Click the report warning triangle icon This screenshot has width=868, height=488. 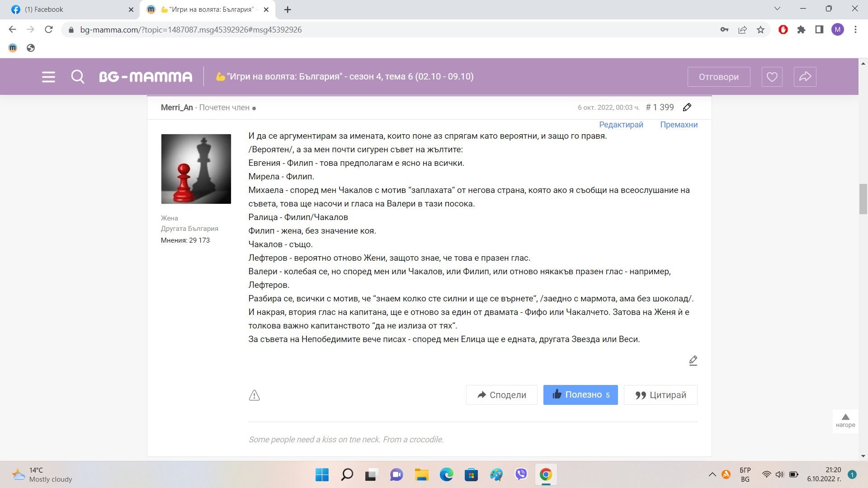(x=254, y=395)
